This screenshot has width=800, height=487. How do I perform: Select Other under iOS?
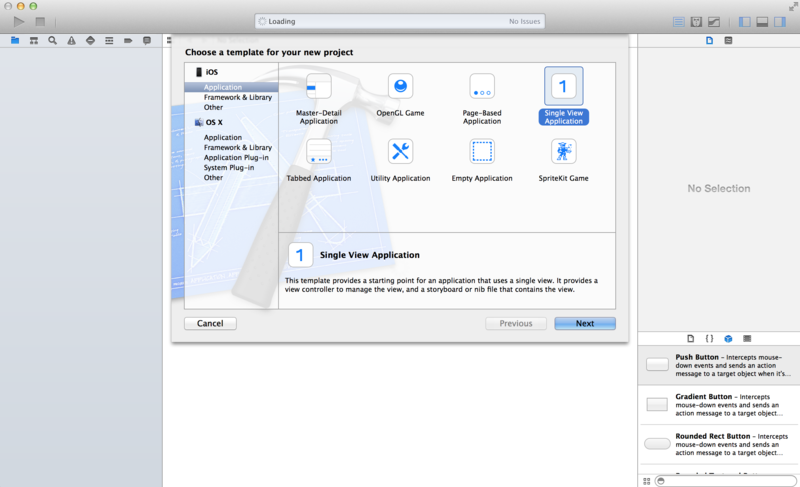click(x=213, y=108)
